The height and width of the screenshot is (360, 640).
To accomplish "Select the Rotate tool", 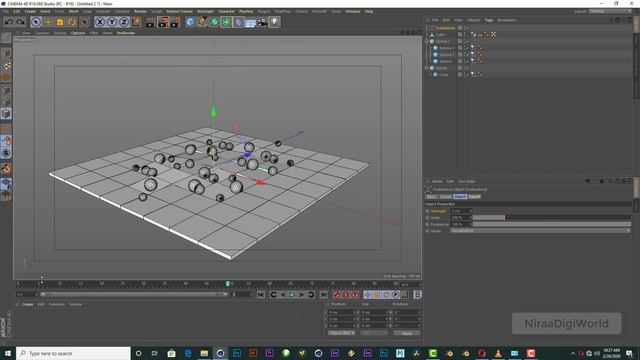I will click(72, 22).
